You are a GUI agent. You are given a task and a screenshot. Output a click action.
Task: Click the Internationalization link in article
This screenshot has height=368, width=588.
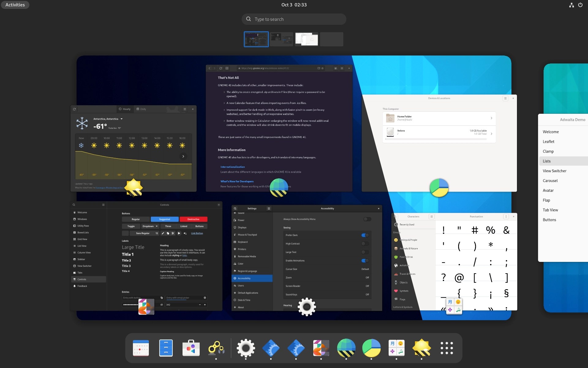click(x=232, y=167)
